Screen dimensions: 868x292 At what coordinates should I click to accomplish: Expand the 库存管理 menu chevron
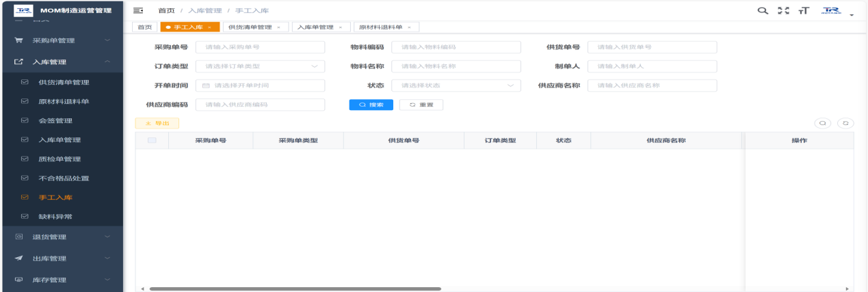[107, 280]
